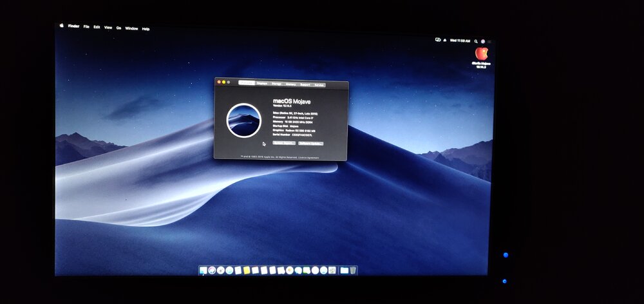Click the display mirroring icon in menu bar

pyautogui.click(x=439, y=40)
